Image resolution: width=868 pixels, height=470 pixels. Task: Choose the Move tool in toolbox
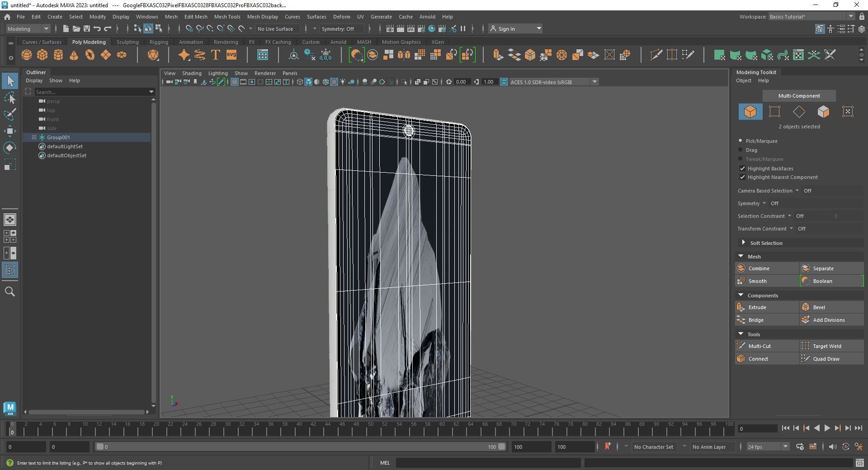click(x=10, y=131)
